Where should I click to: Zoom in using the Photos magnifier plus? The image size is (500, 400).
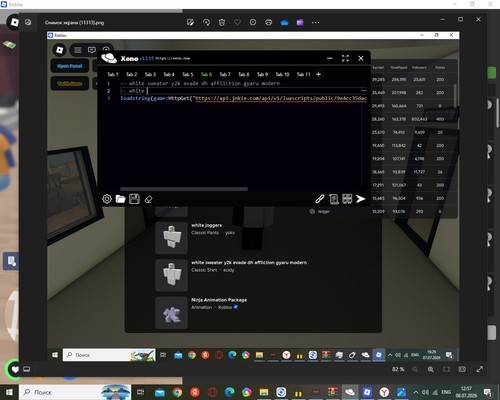(x=431, y=369)
